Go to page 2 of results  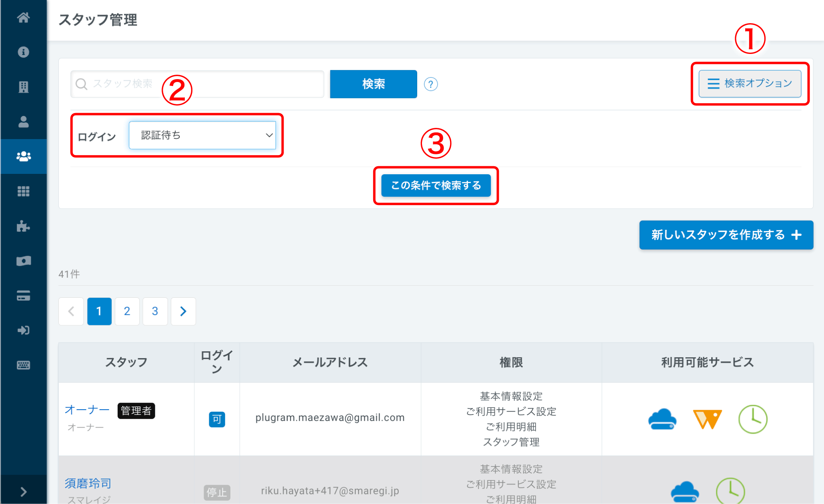[x=127, y=311]
